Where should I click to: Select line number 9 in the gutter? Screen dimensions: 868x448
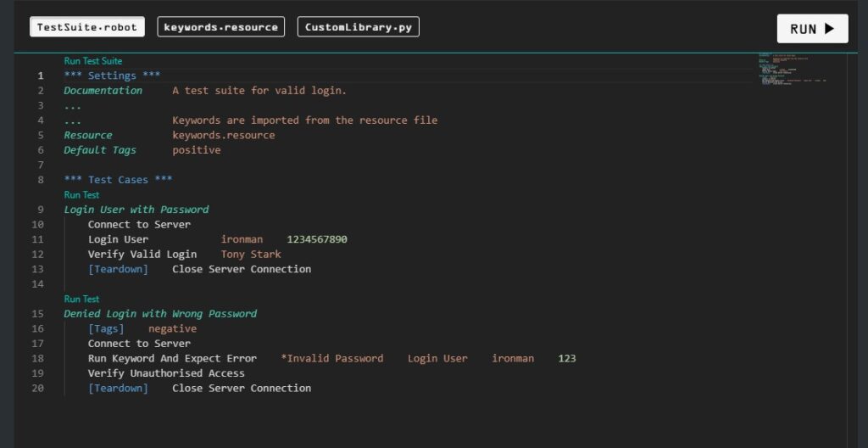(40, 210)
